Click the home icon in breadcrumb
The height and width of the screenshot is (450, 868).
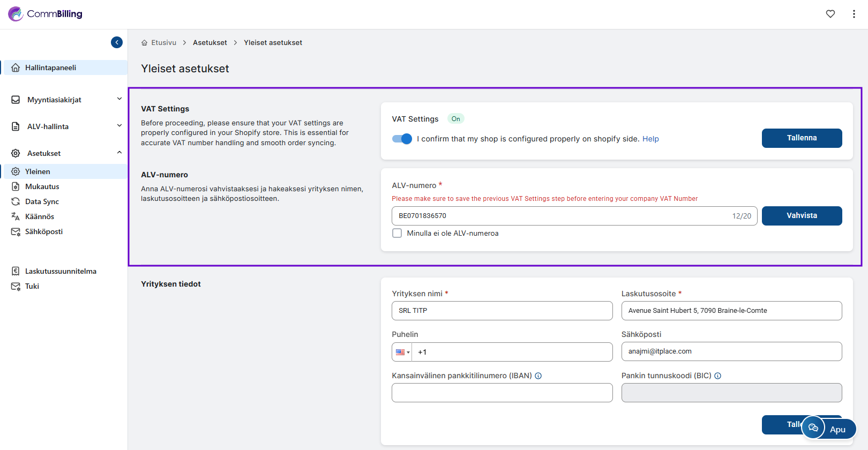coord(144,43)
